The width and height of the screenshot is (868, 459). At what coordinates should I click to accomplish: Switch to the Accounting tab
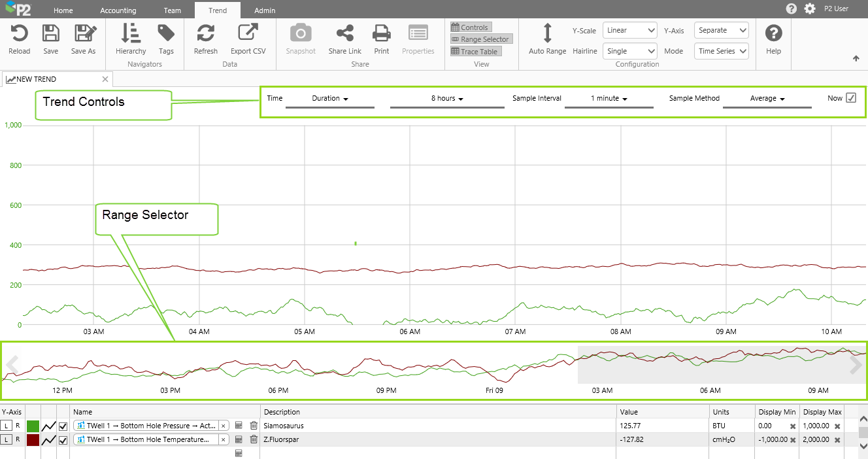118,10
